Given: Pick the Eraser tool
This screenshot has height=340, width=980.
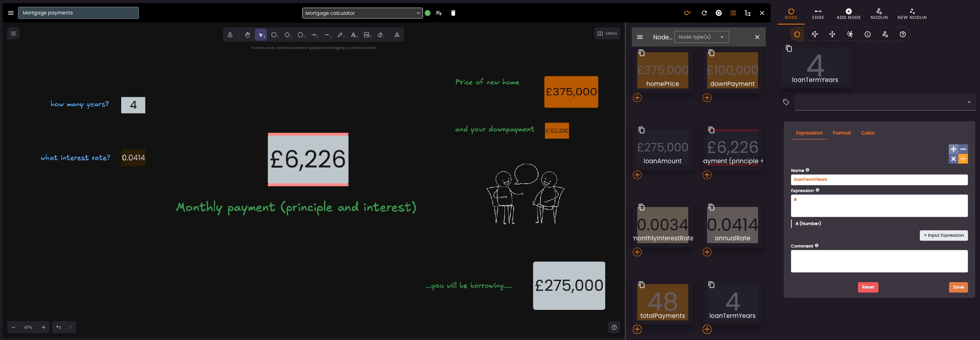Looking at the screenshot, I should (380, 35).
